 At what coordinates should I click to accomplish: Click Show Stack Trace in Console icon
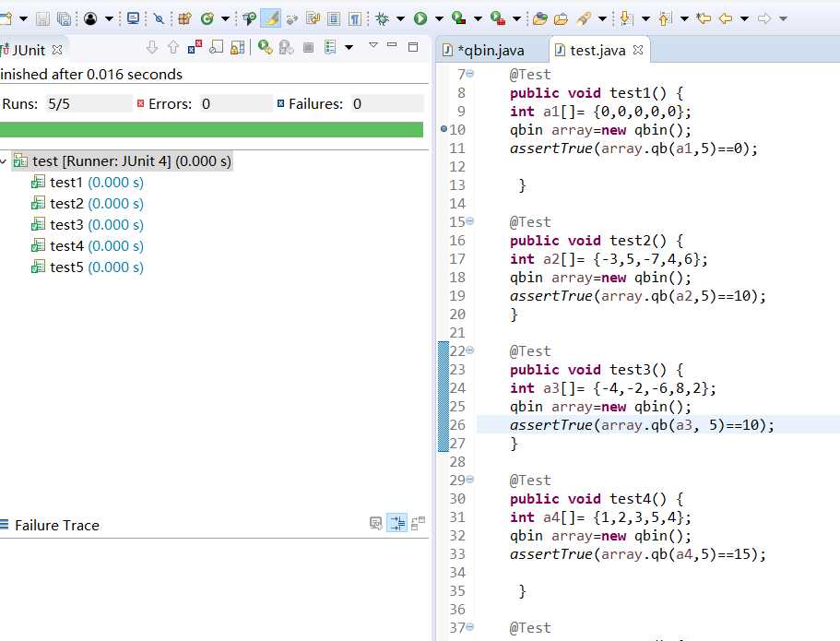point(376,523)
